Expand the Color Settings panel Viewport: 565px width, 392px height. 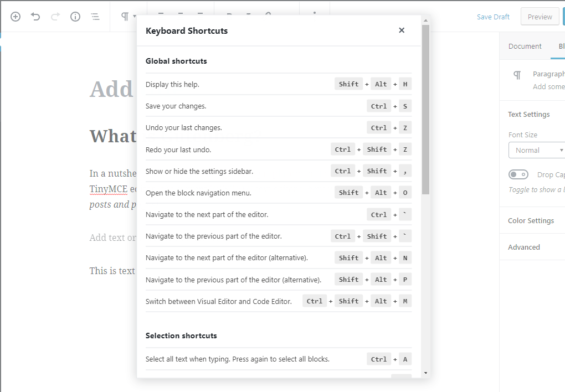click(x=532, y=220)
